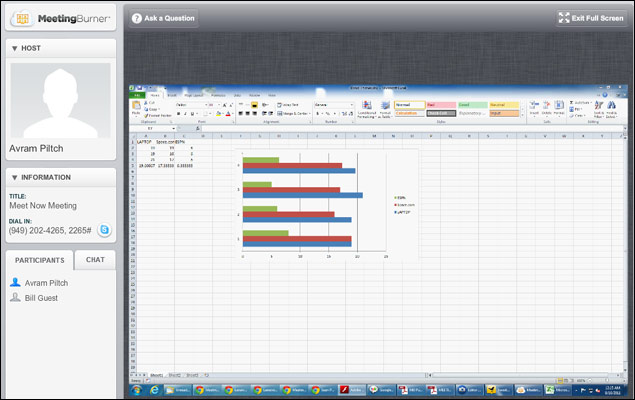Apply the Neutral cell style
The image size is (635, 400).
pyautogui.click(x=504, y=105)
